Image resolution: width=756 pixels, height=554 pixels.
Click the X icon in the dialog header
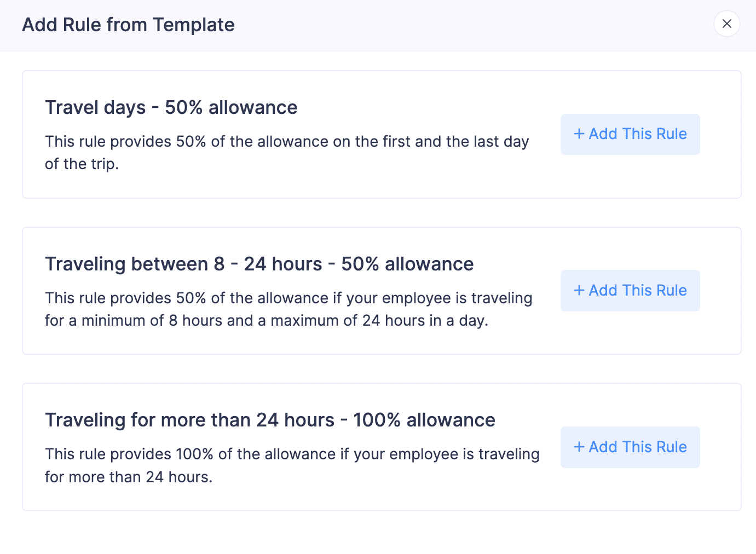[x=726, y=24]
